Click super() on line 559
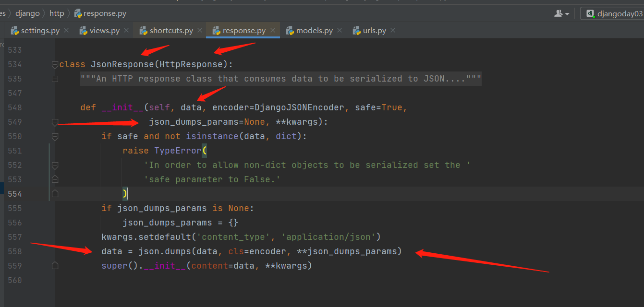Screen dimensions: 644x307 click(120, 266)
